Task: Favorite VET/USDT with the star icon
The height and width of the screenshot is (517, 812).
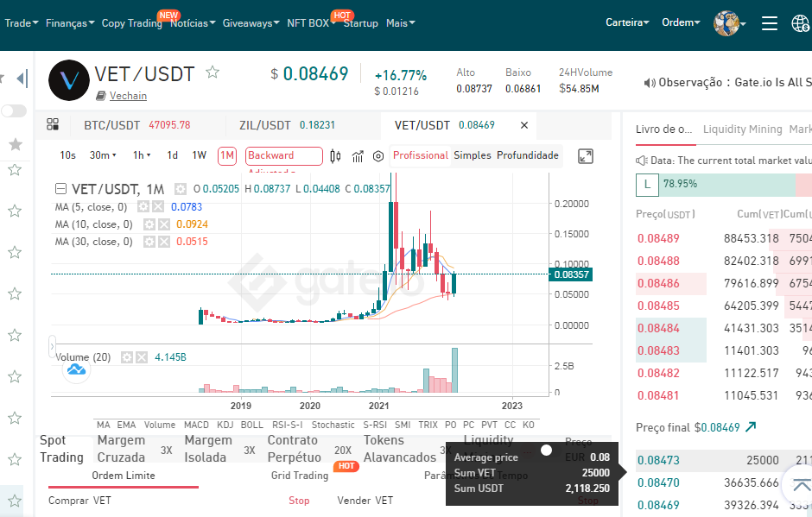Action: pyautogui.click(x=213, y=72)
